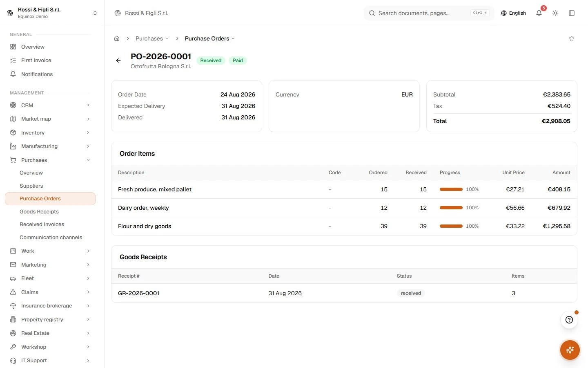This screenshot has width=588, height=368.
Task: Open the Purchase Orders breadcrumb dropdown
Action: click(210, 38)
